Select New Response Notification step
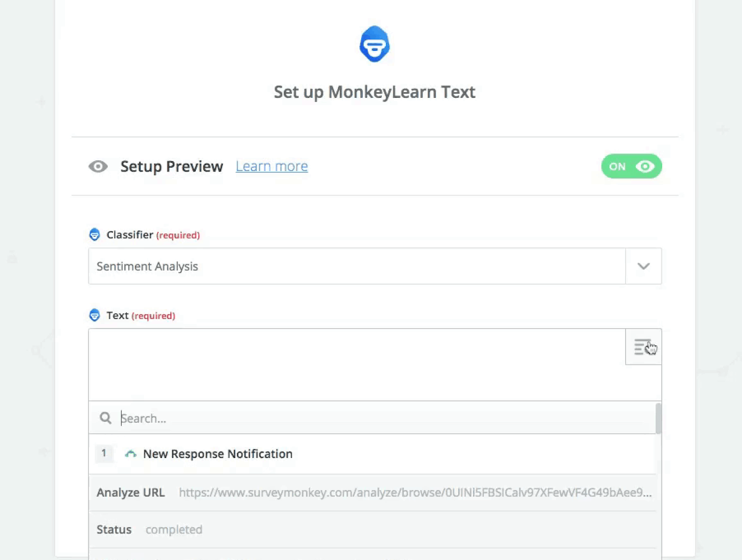 [372, 454]
